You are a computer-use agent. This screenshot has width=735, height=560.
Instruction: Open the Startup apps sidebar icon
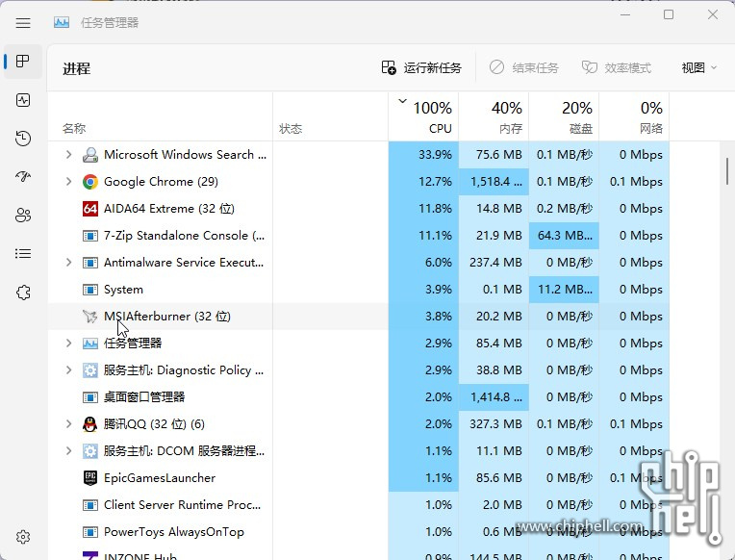point(23,176)
